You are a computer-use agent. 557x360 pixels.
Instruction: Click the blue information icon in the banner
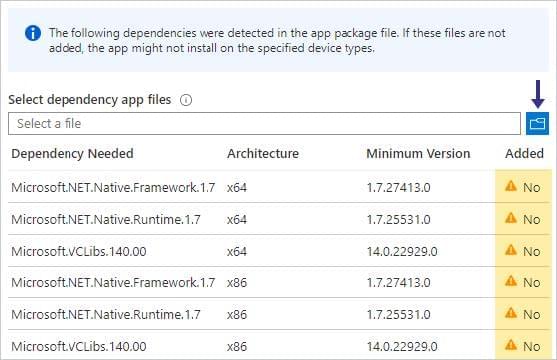coord(33,33)
